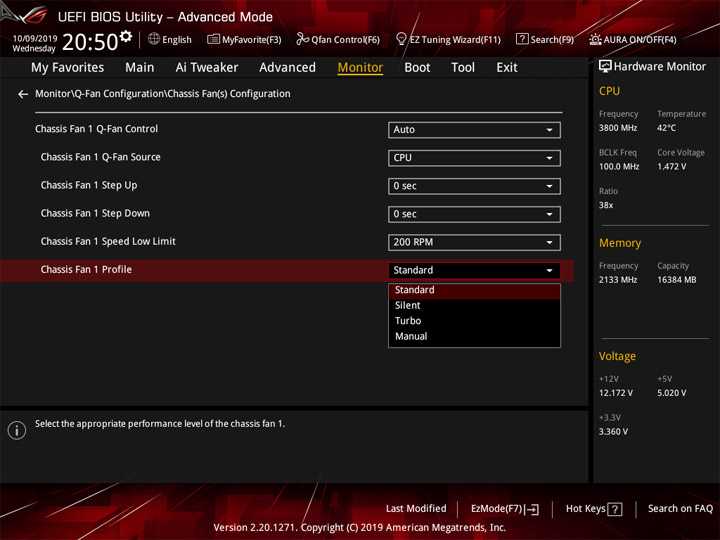
Task: Click Core Voltage value 1.472 V
Action: 671,167
